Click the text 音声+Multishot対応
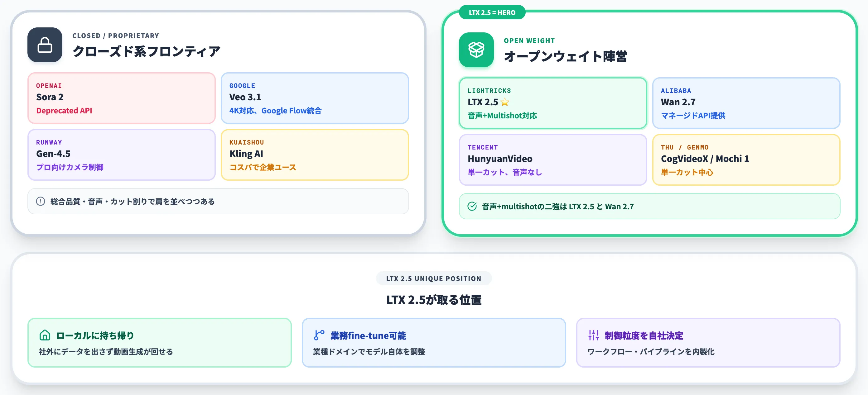 tap(502, 116)
